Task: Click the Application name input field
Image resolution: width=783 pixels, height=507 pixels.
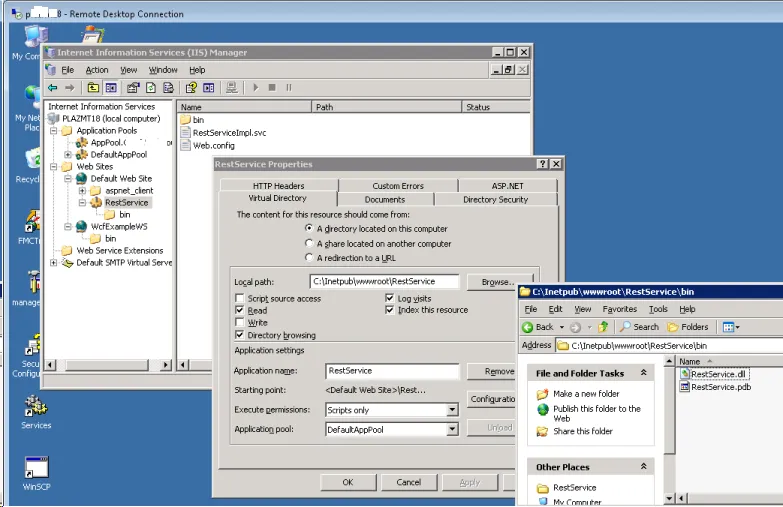Action: 392,371
